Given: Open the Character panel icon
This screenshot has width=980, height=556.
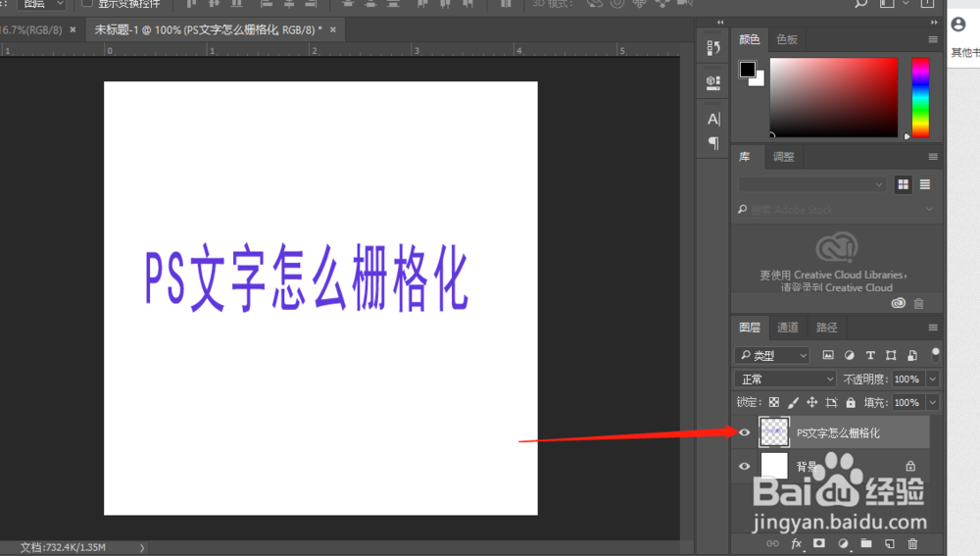Looking at the screenshot, I should pyautogui.click(x=713, y=119).
